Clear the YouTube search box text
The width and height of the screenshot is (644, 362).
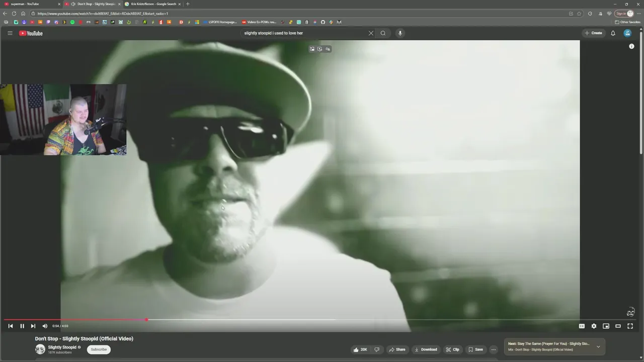pyautogui.click(x=371, y=33)
